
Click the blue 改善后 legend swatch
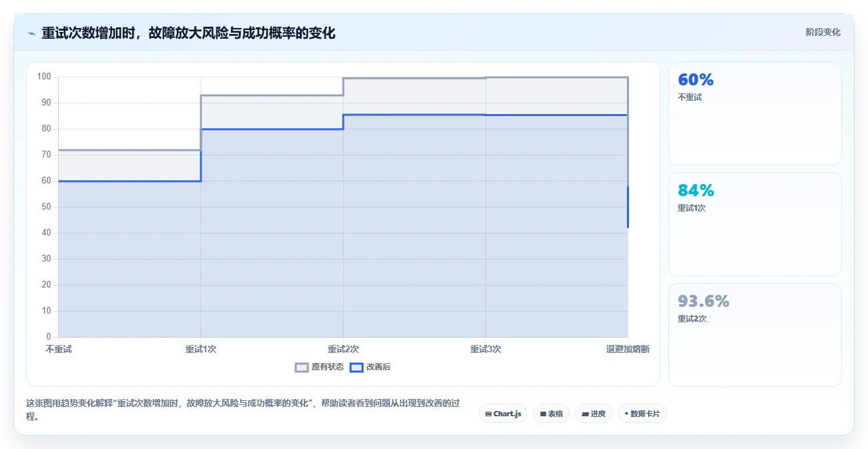(357, 367)
